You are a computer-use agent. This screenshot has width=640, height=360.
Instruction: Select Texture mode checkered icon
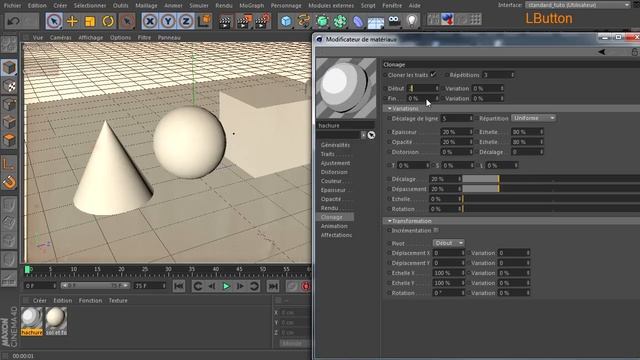tap(9, 86)
